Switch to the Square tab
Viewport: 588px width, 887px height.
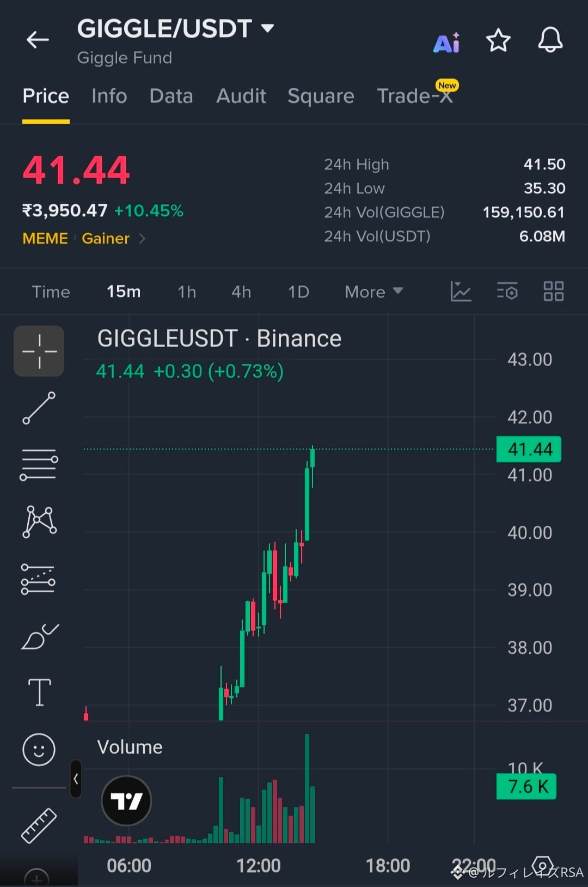(x=321, y=96)
